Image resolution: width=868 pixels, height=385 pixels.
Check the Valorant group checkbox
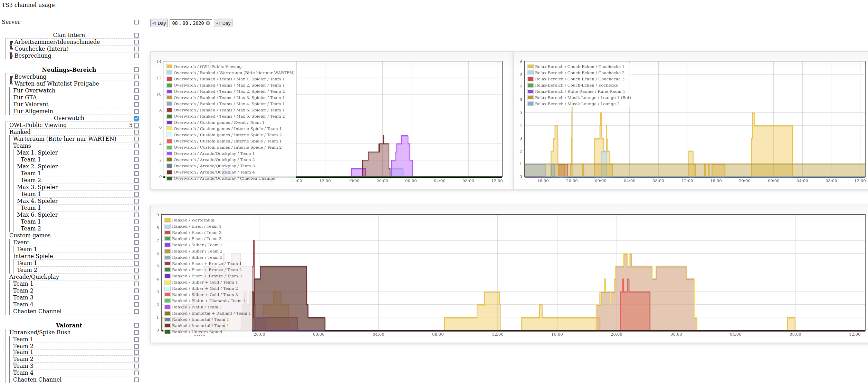click(136, 325)
